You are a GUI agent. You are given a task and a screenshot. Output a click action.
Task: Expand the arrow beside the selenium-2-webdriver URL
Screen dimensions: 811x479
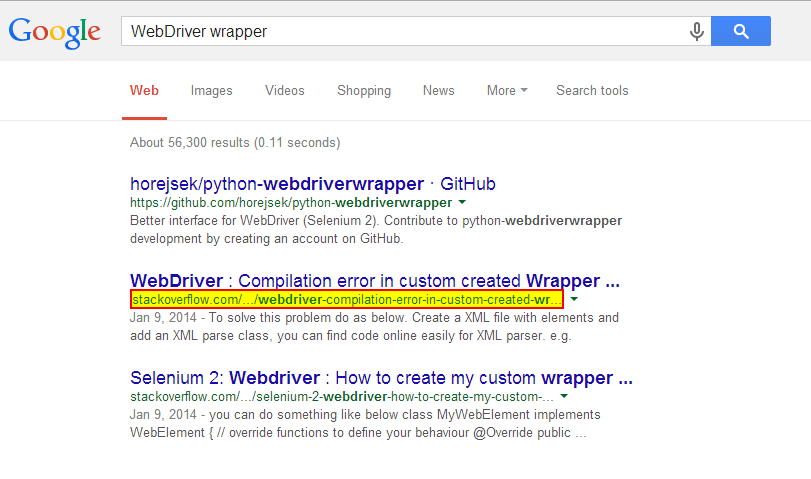pyautogui.click(x=564, y=396)
